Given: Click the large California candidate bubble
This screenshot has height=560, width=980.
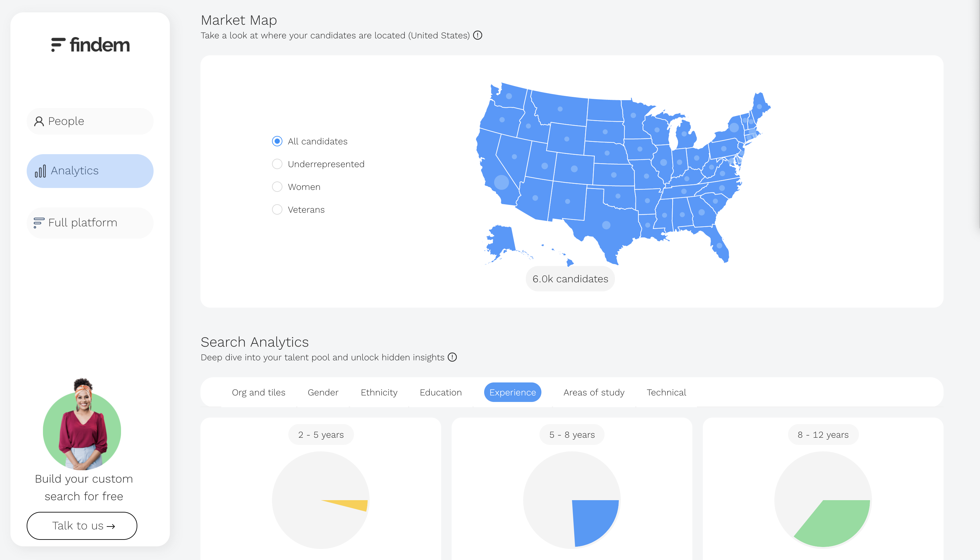Looking at the screenshot, I should (501, 182).
